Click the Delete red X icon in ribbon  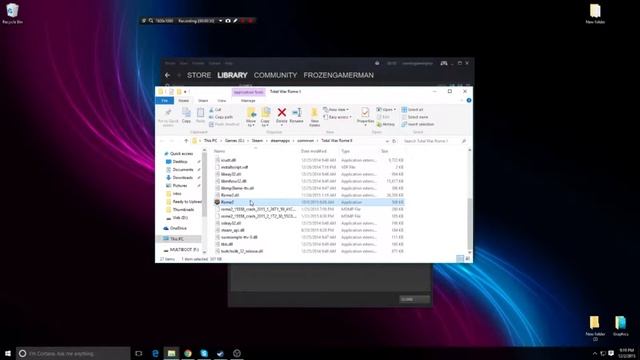282,112
